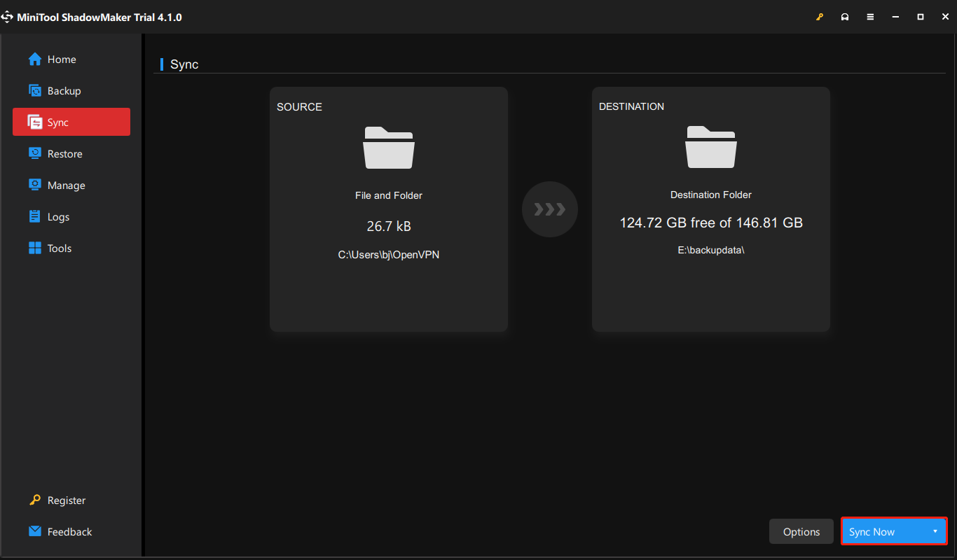Select the SOURCE File and Folder card
The width and height of the screenshot is (957, 560).
click(388, 209)
